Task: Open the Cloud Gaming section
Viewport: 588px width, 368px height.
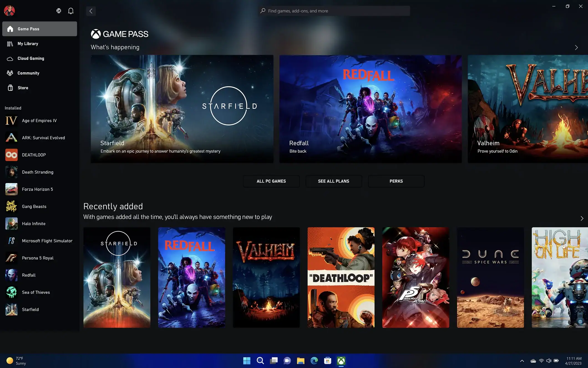Action: tap(31, 58)
